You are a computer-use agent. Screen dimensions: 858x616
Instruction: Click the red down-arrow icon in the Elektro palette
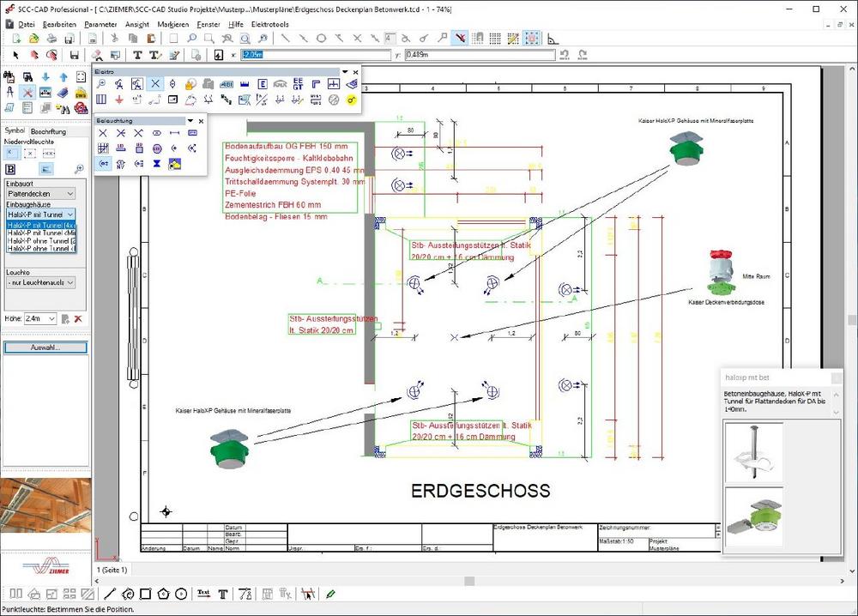[119, 100]
